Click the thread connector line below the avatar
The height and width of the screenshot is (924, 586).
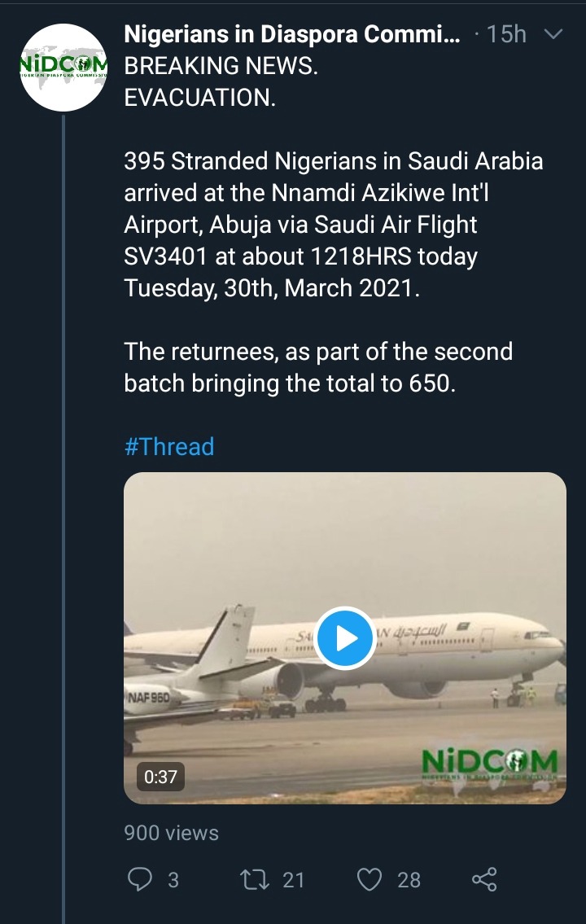tap(63, 519)
